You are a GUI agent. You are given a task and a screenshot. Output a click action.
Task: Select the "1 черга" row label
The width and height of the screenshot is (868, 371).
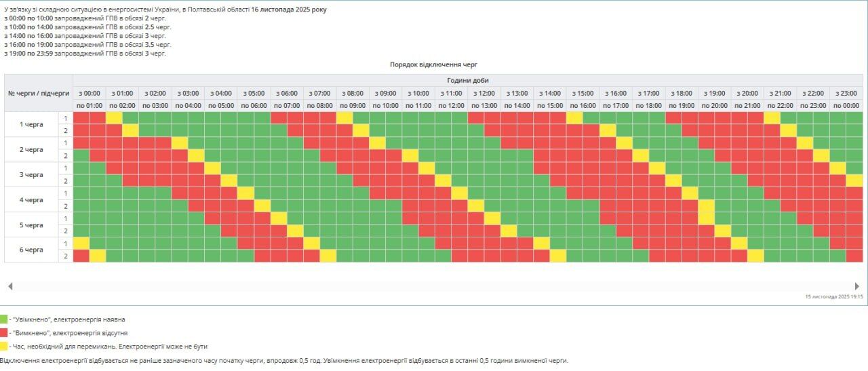tap(31, 124)
